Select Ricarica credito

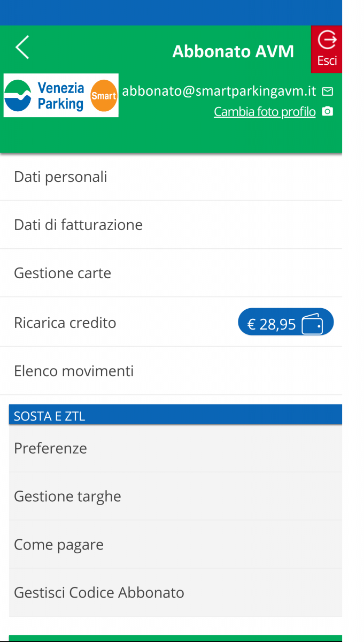pyautogui.click(x=65, y=323)
